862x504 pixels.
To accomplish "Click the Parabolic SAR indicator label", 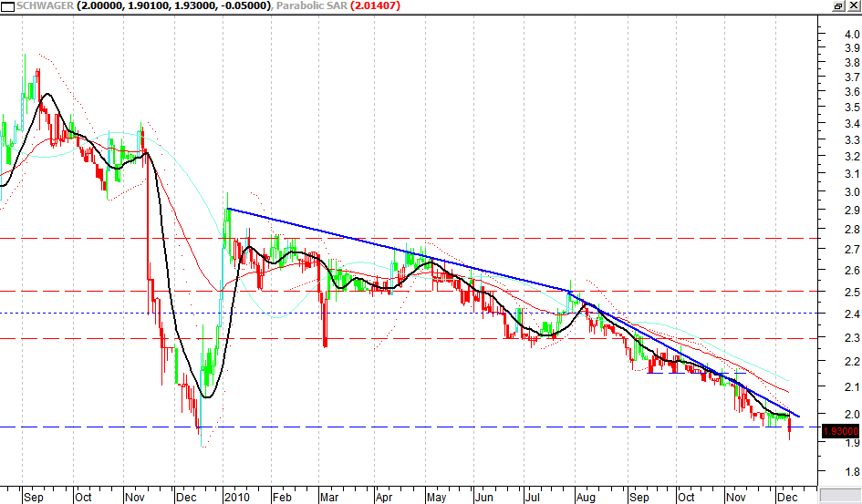I will [x=311, y=5].
